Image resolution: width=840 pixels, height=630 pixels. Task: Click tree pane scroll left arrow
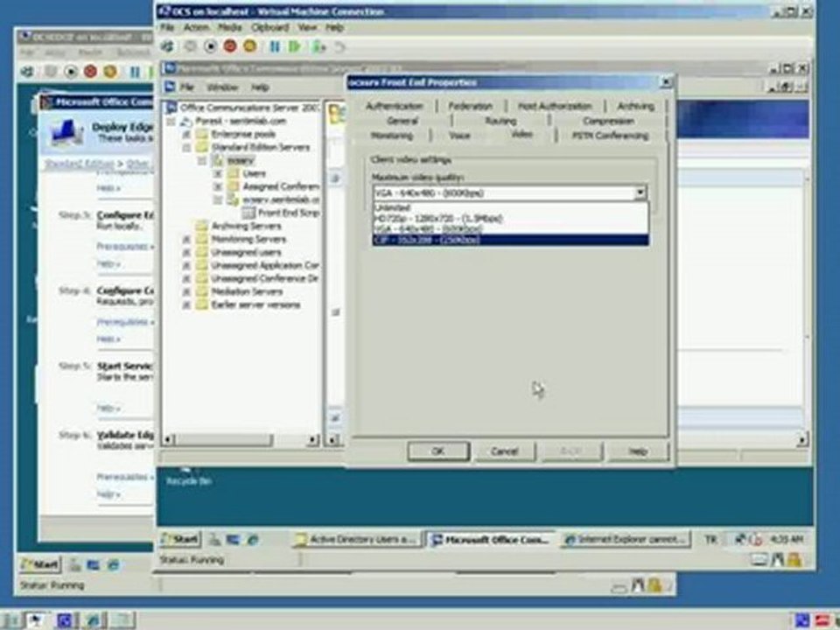pos(168,440)
